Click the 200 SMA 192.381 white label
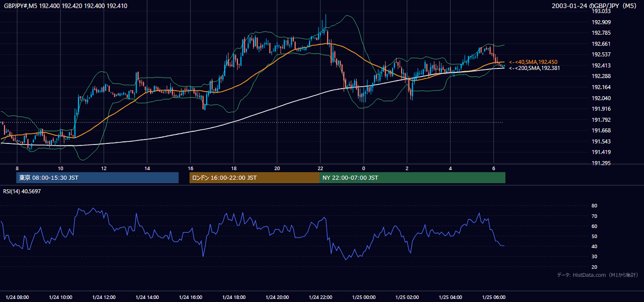The width and height of the screenshot is (644, 302). tap(534, 68)
